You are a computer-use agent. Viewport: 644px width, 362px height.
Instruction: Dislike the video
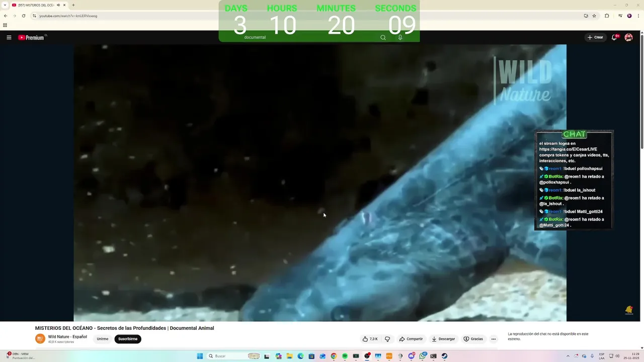[387, 339]
